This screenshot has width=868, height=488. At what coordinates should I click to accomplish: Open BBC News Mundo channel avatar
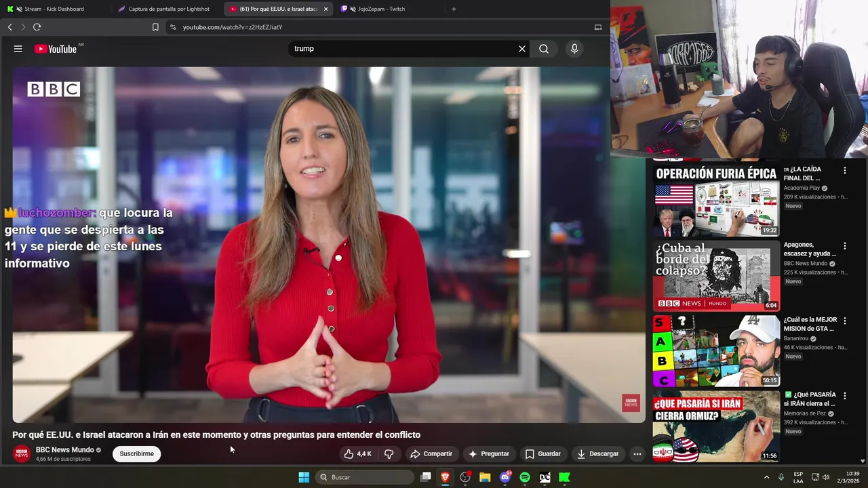[x=22, y=454]
